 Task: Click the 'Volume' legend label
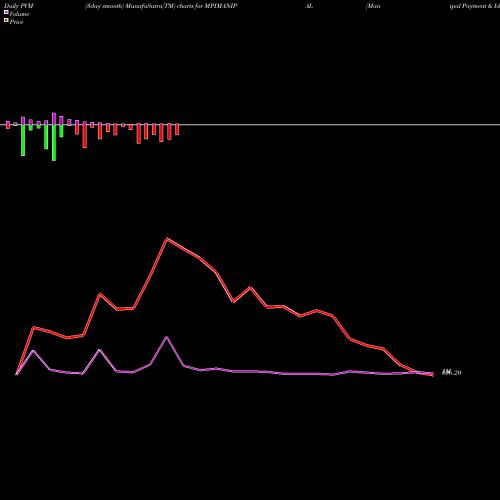pos(19,14)
